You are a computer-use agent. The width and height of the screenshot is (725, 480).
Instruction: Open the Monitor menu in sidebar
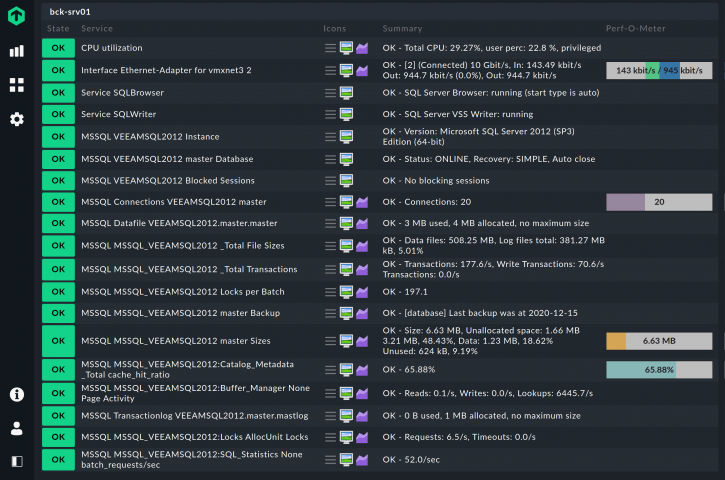pos(16,51)
